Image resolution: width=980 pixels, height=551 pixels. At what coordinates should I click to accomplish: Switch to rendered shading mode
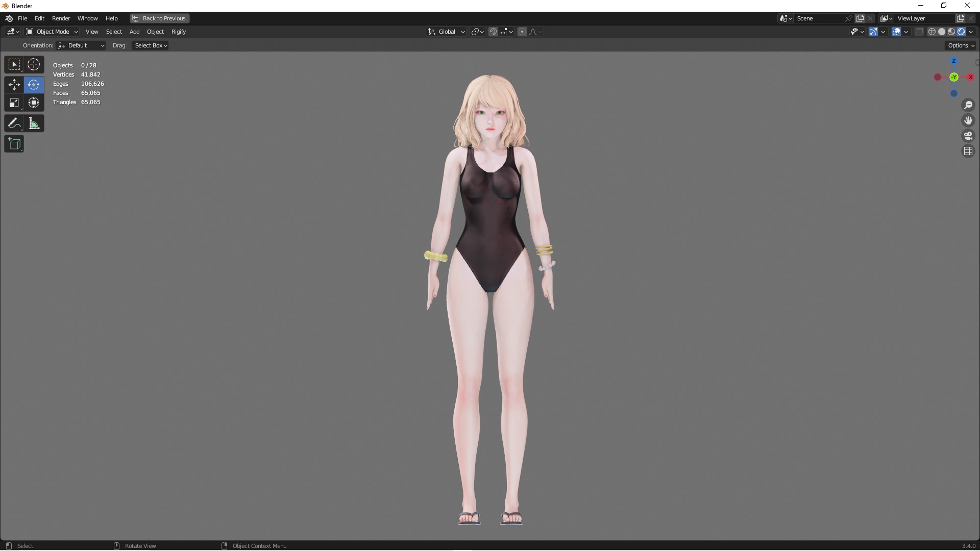coord(961,32)
